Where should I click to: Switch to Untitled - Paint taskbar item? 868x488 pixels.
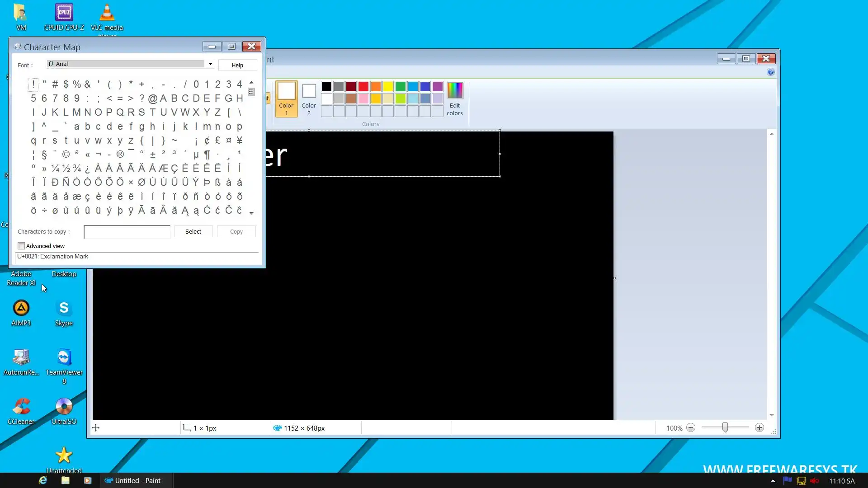pyautogui.click(x=133, y=480)
